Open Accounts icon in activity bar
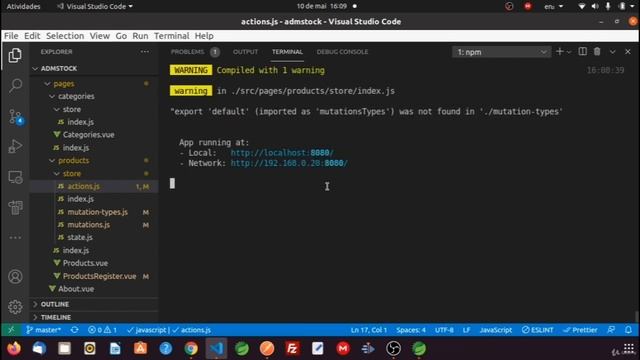 coord(15,277)
